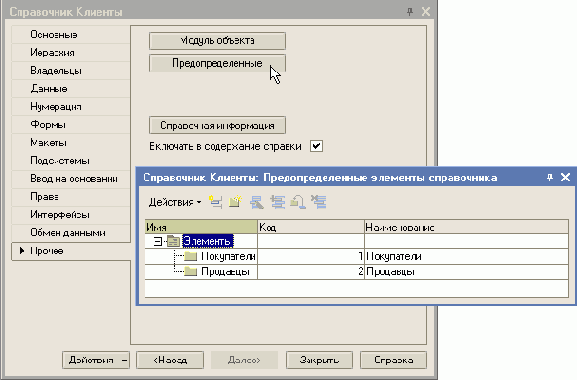Sort by the Имя column header
Viewport: 577px width, 380px height.
(x=201, y=227)
